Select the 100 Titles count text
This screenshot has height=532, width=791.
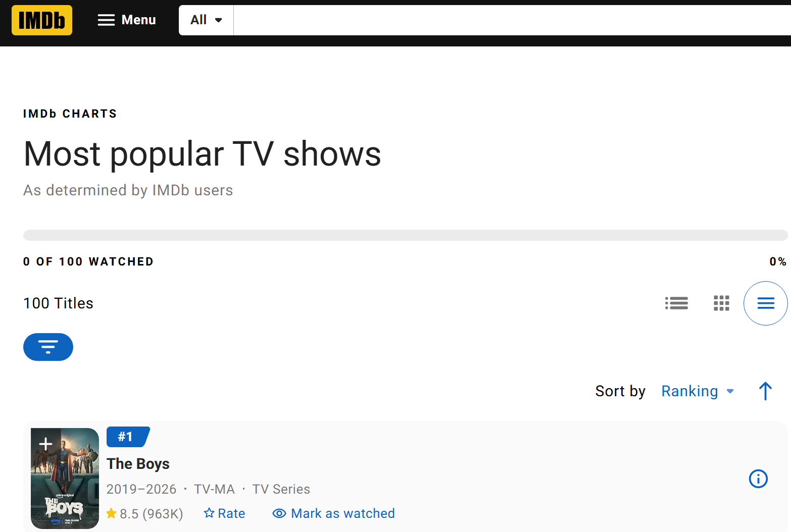point(58,303)
